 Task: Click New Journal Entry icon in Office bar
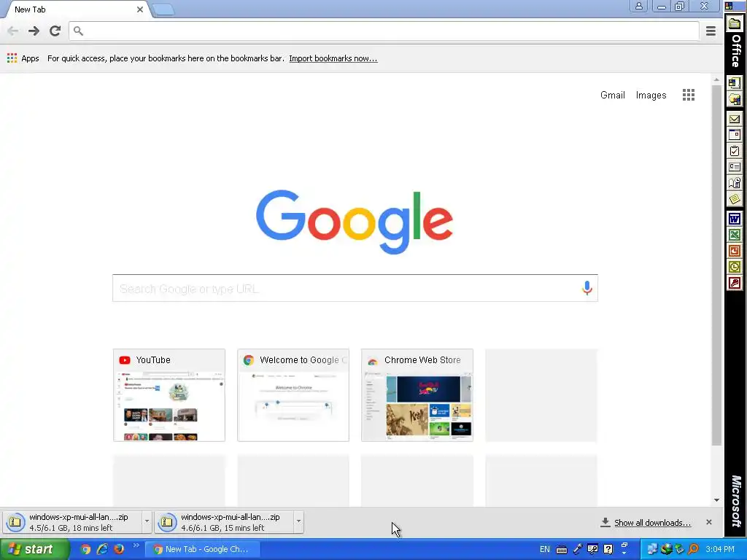pyautogui.click(x=735, y=183)
